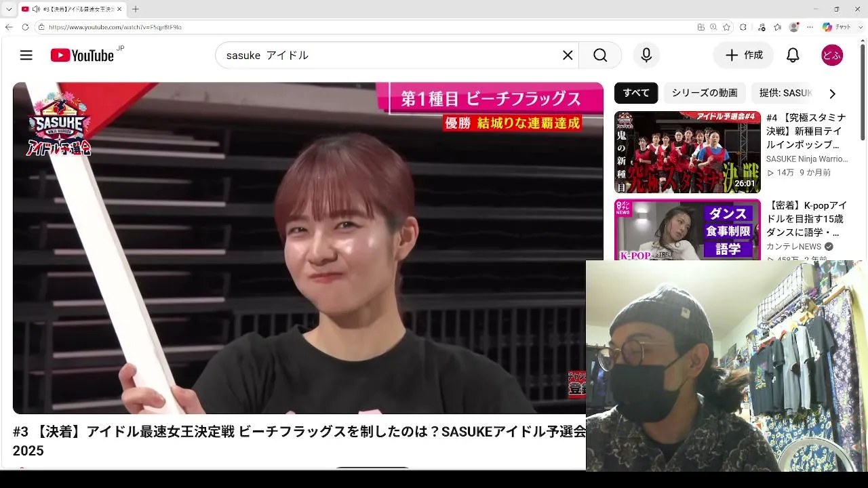View site information lock icon
The height and width of the screenshot is (488, 868).
(x=41, y=27)
